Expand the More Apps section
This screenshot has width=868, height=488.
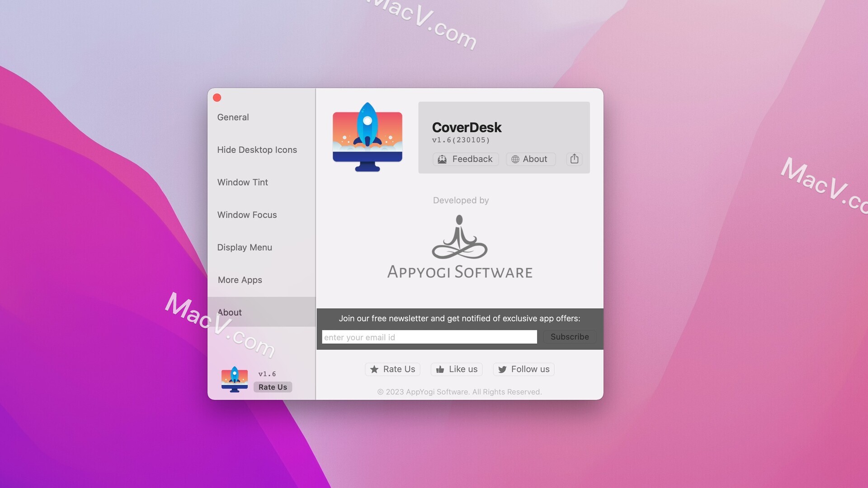(x=240, y=279)
